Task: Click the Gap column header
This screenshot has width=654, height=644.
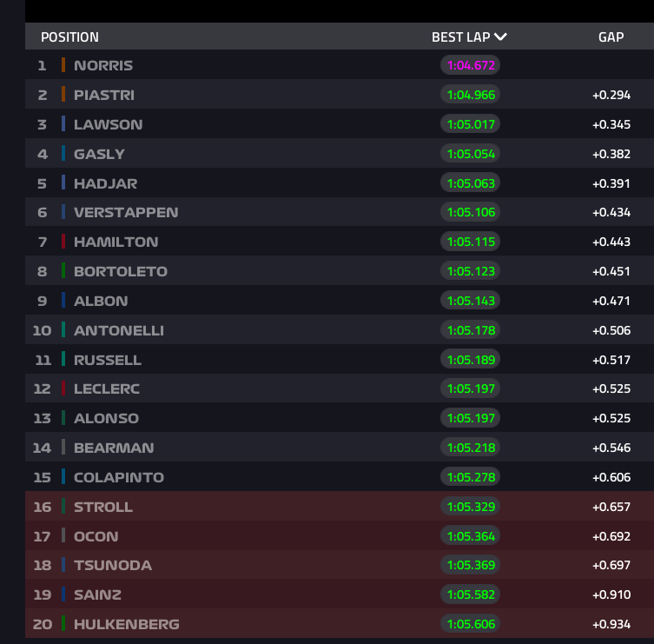Action: tap(611, 37)
